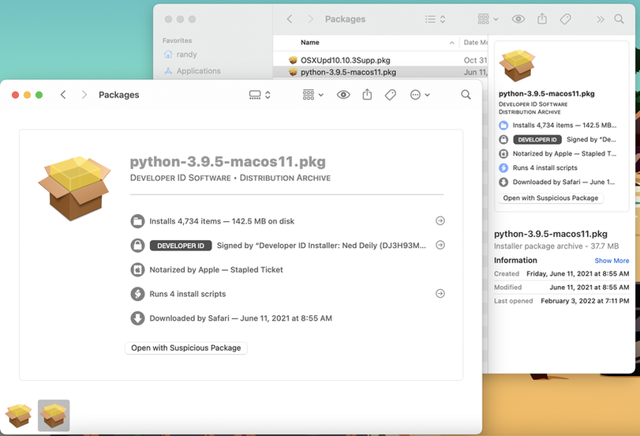Screen dimensions: 640x436
Task: Open group-by menu in front window toolbar
Action: click(313, 95)
